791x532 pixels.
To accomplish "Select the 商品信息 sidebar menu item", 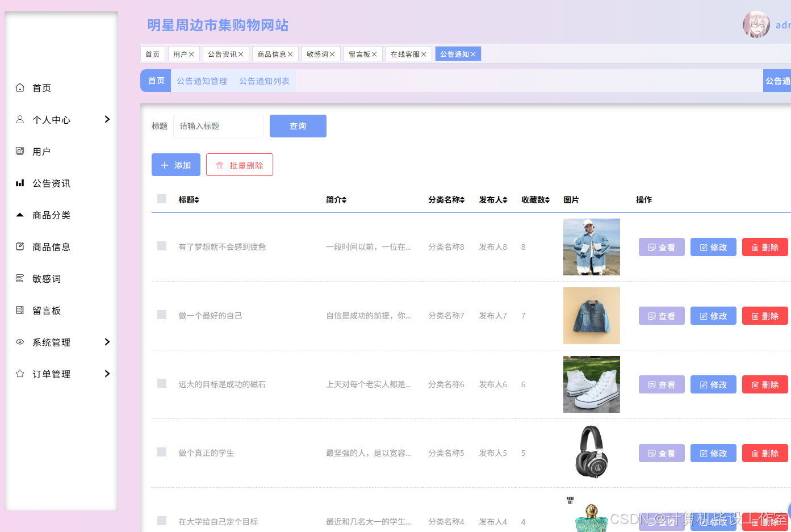I will [x=61, y=246].
